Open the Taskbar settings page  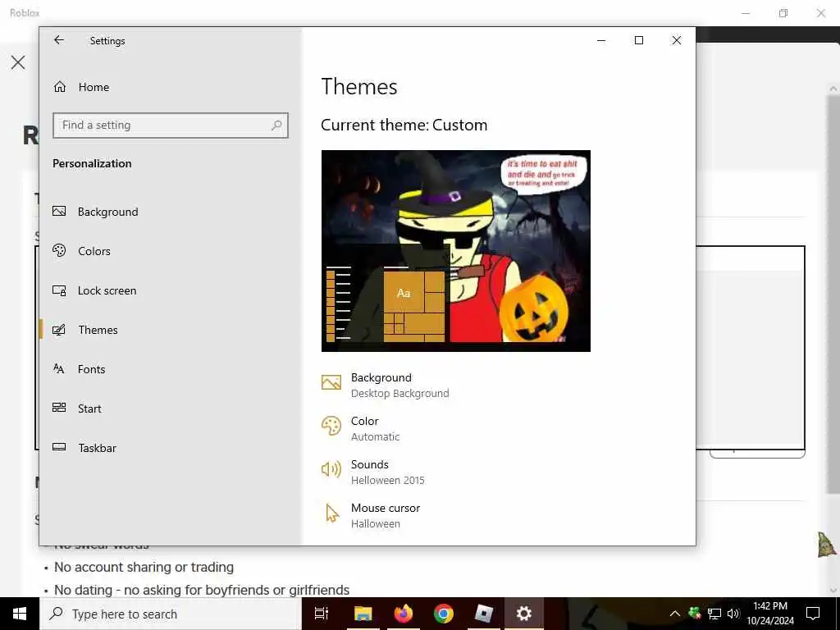(171, 448)
